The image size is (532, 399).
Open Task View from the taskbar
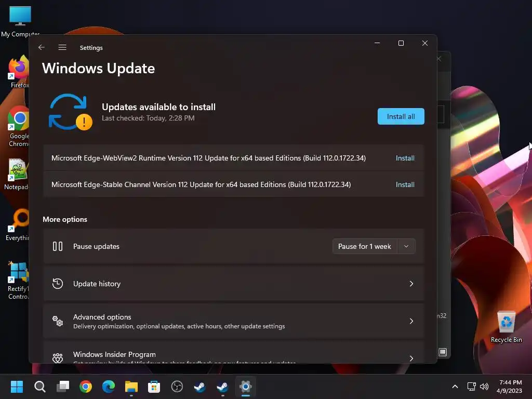click(x=63, y=387)
